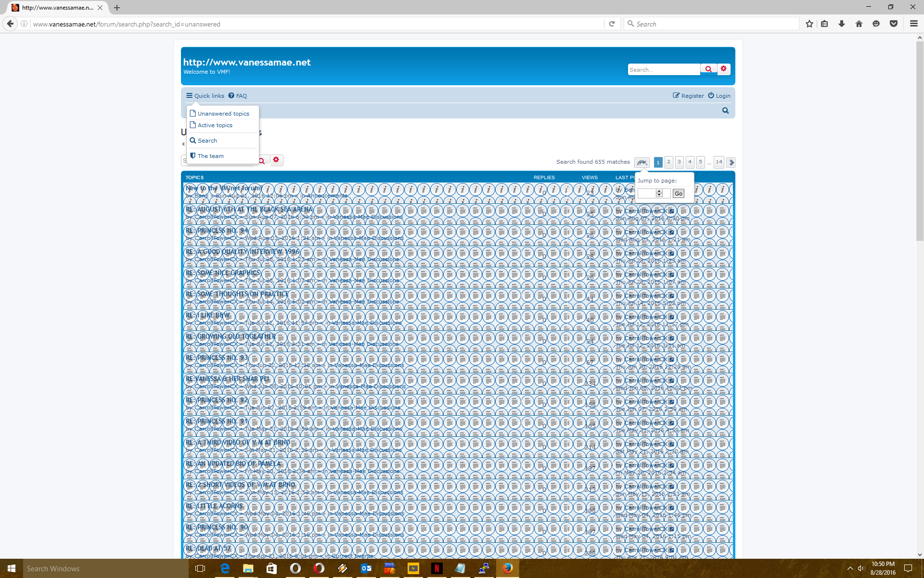Image resolution: width=924 pixels, height=578 pixels.
Task: Increase jump-to-page number with up arrow
Action: pos(659,191)
